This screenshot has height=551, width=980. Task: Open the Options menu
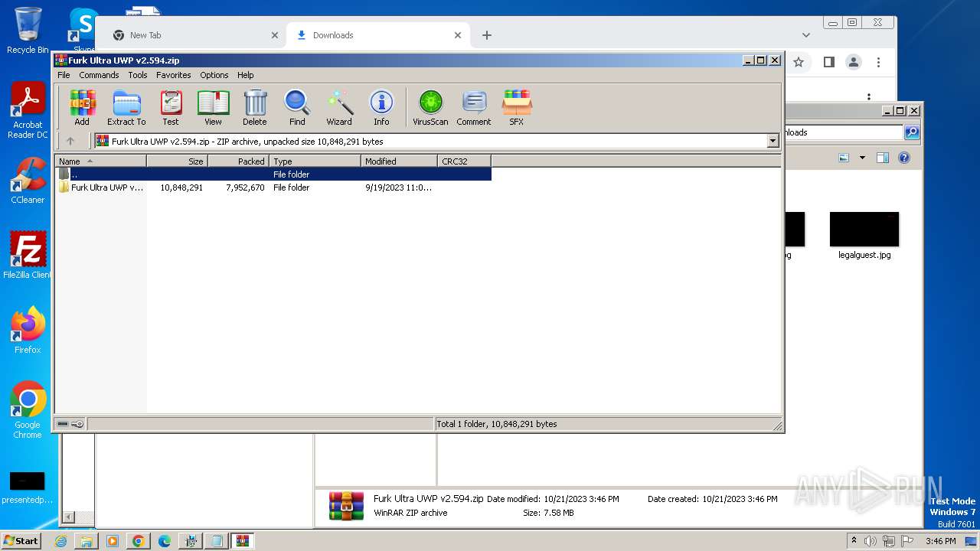pyautogui.click(x=214, y=75)
